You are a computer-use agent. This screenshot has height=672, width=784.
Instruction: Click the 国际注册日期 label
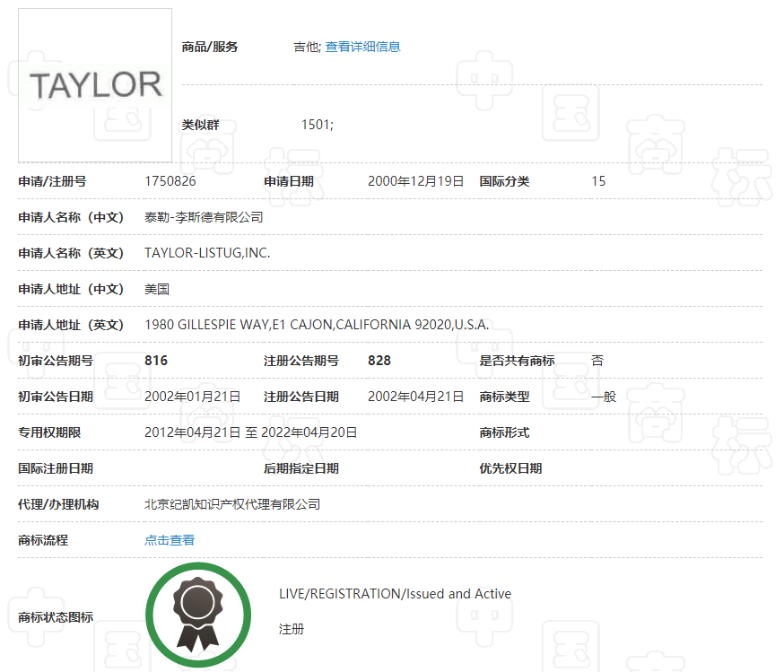(56, 468)
